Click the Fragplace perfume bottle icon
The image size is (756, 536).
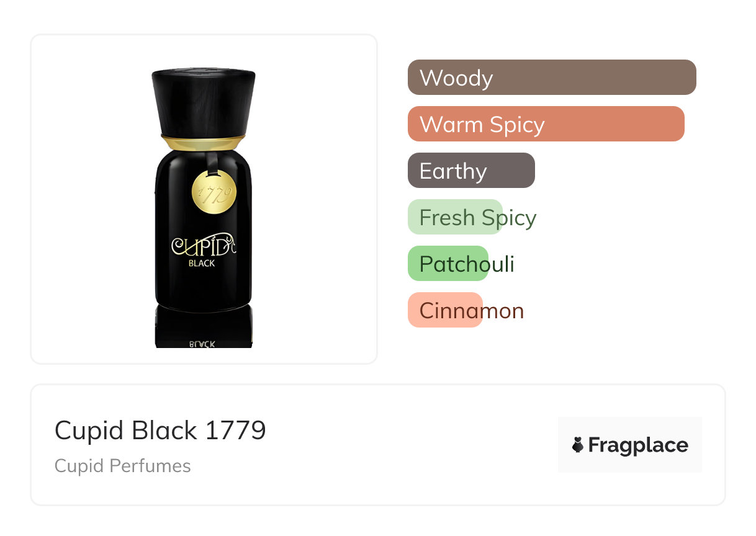[578, 445]
